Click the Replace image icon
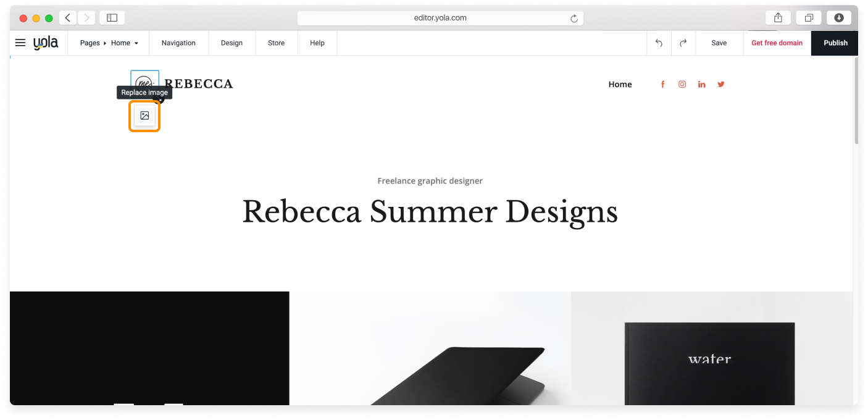868x420 pixels. (x=144, y=115)
